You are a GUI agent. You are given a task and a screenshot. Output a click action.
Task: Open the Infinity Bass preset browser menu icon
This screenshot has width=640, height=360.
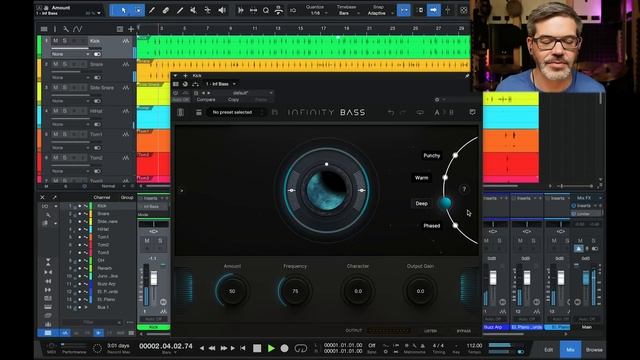pos(198,112)
